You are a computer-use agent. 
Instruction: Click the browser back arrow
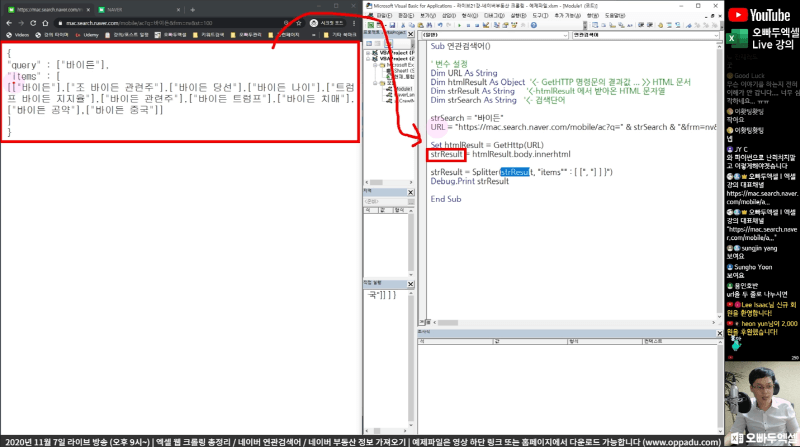coord(8,21)
